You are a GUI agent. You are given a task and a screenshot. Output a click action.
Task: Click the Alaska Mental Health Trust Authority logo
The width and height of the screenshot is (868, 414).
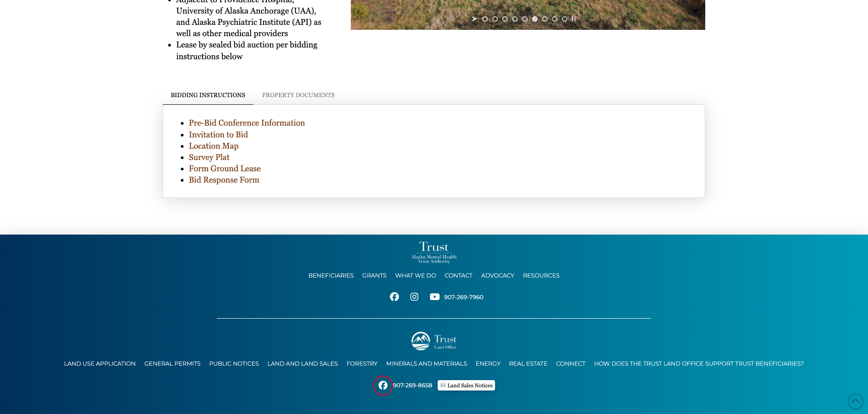(434, 252)
